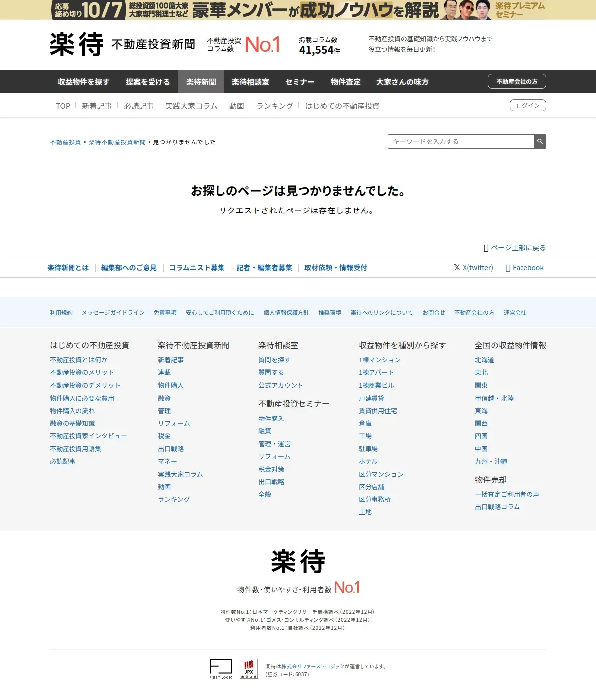Open 取材依頼・情報受付 link

pyautogui.click(x=336, y=268)
